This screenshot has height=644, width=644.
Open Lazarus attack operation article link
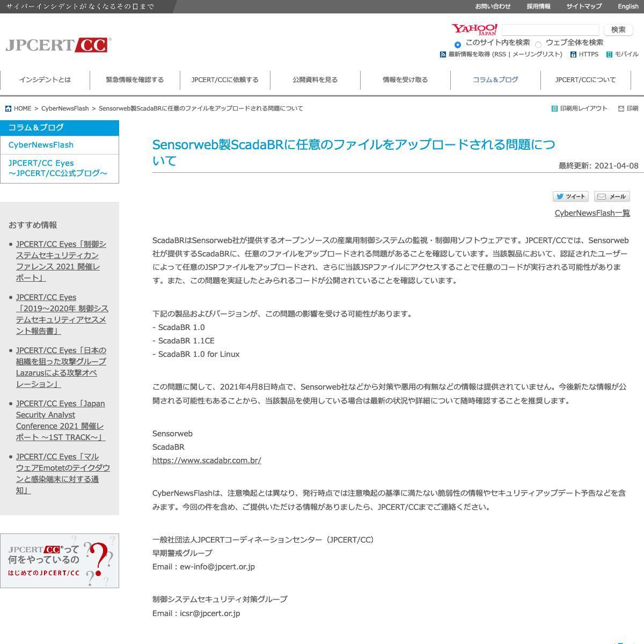click(61, 367)
